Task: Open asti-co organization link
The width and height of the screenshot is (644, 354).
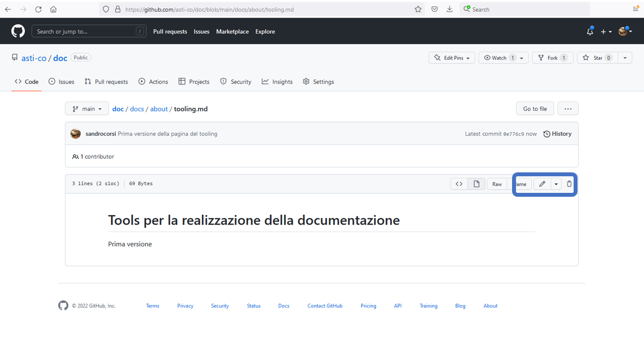Action: pos(34,58)
